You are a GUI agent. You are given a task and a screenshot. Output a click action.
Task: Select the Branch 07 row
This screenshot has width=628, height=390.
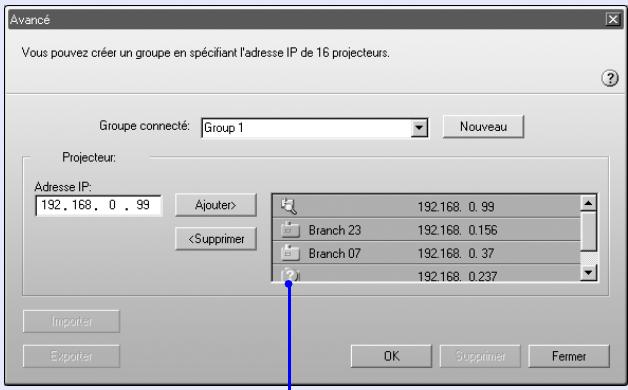point(426,253)
